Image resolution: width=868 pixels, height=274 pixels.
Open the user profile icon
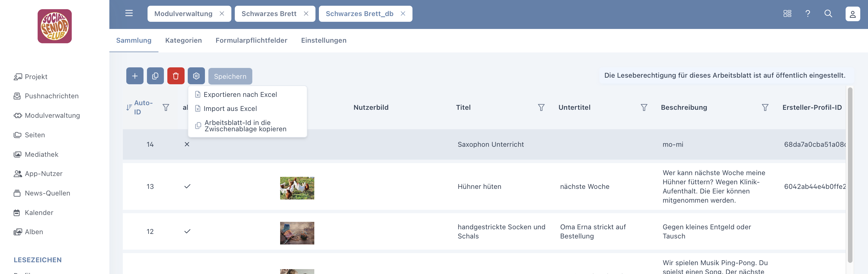point(852,14)
